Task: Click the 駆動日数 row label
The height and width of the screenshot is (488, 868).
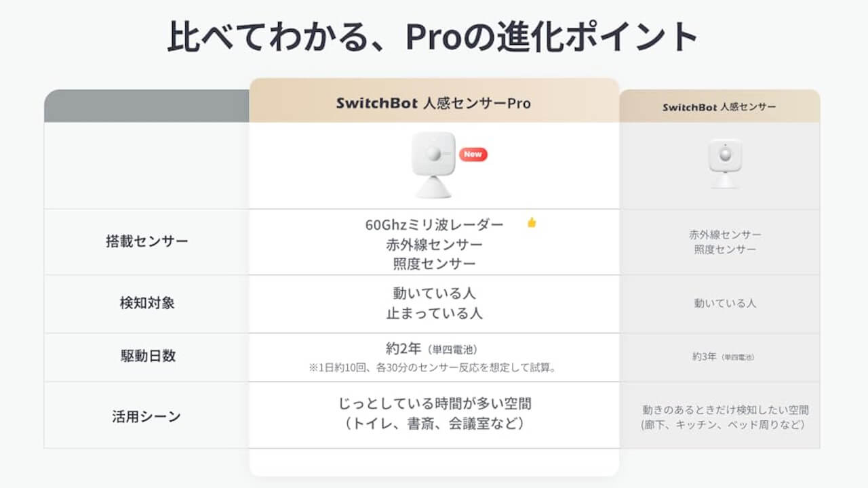Action: (146, 357)
